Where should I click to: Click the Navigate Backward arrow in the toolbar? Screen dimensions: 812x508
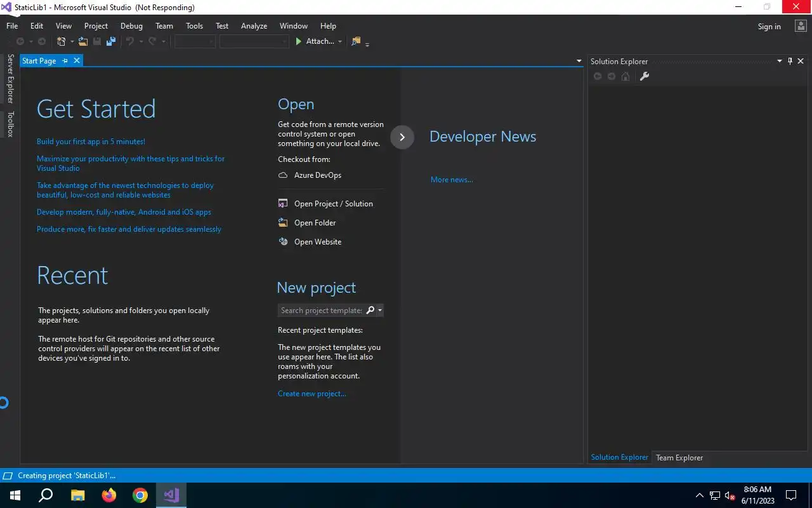tap(20, 41)
